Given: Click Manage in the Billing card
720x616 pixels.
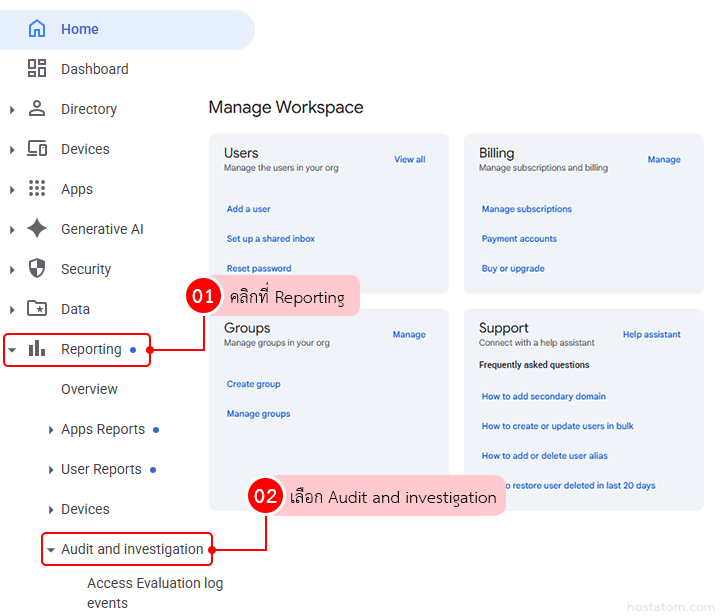Looking at the screenshot, I should click(x=664, y=159).
